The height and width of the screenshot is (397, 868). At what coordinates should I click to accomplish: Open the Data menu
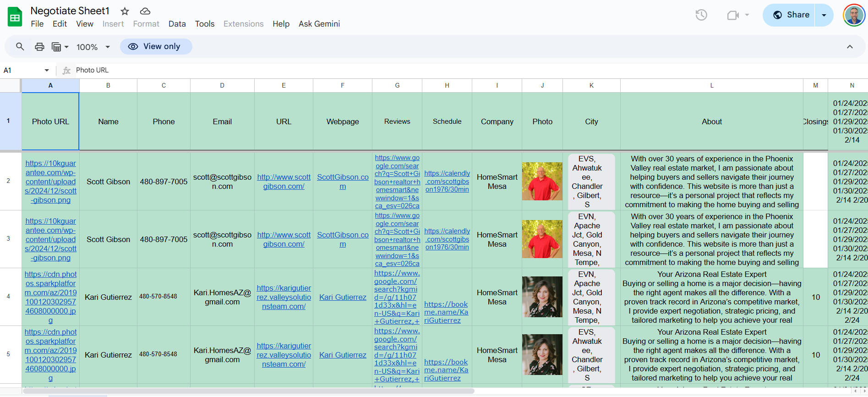click(x=177, y=24)
